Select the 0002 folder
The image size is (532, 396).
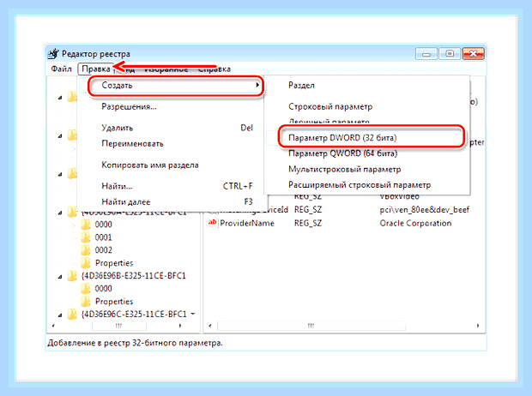[103, 250]
